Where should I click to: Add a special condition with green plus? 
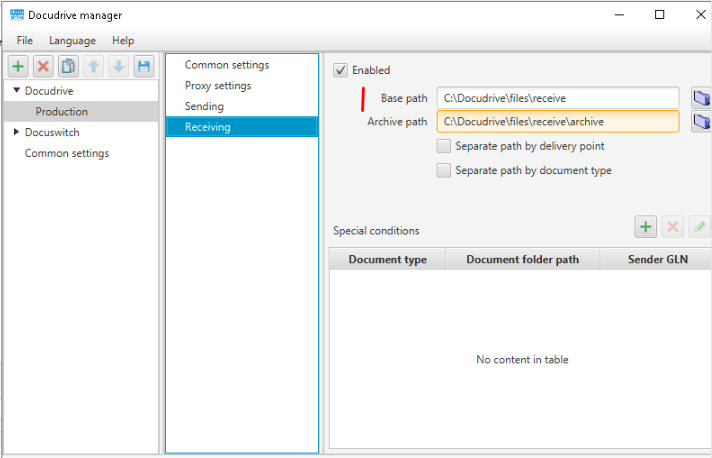coord(645,227)
